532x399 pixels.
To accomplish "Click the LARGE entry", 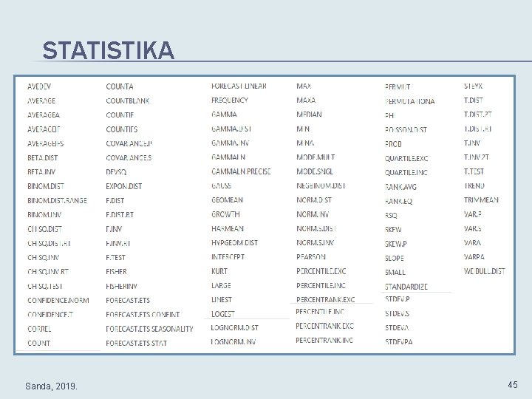I will (x=221, y=285).
